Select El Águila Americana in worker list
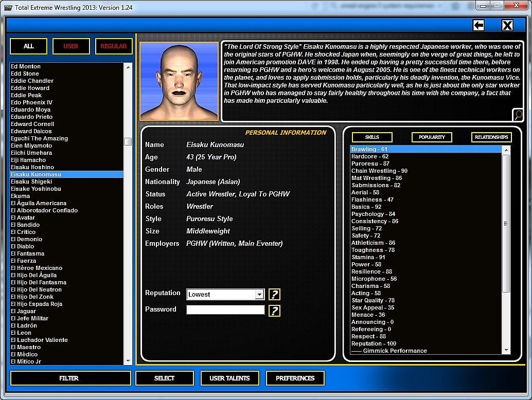Viewport: 532px width, 400px height. [x=66, y=203]
